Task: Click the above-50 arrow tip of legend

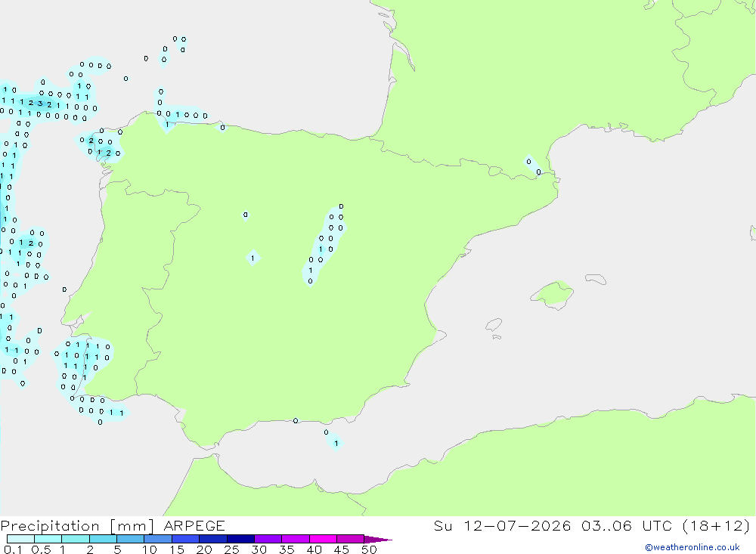Action: tap(378, 540)
